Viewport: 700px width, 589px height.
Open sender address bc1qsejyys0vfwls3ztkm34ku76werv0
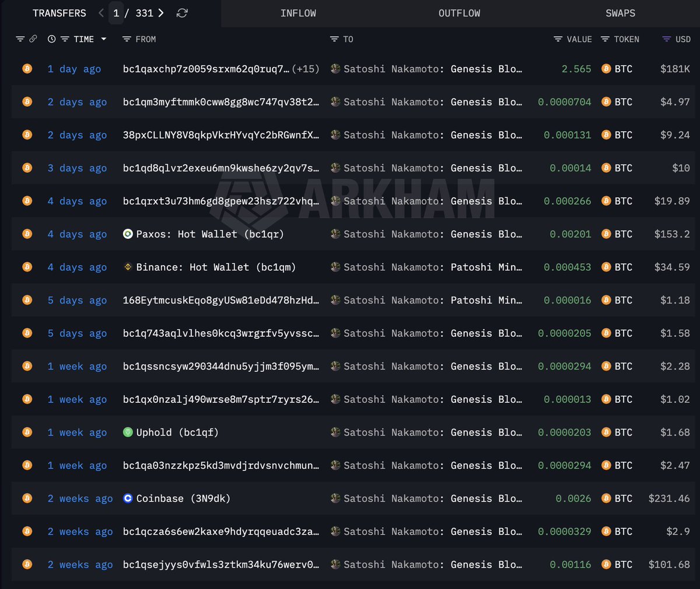pos(221,565)
